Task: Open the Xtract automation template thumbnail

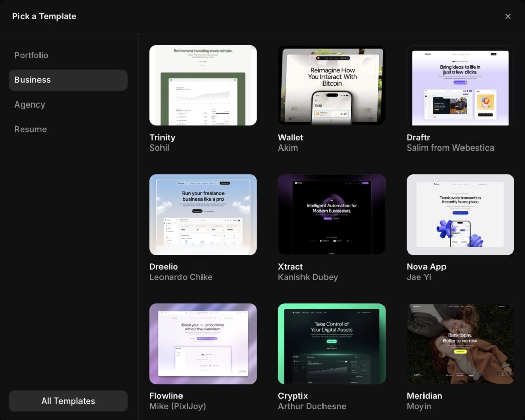Action: pyautogui.click(x=332, y=215)
